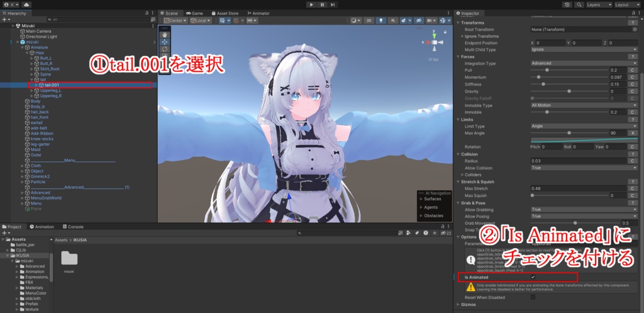
Task: Collapse the Forces section
Action: 458,57
